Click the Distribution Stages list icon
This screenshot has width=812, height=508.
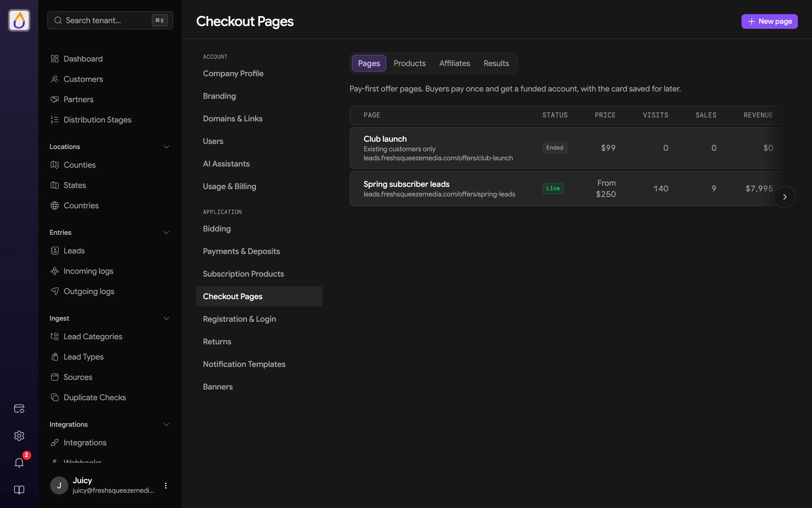[x=54, y=120]
